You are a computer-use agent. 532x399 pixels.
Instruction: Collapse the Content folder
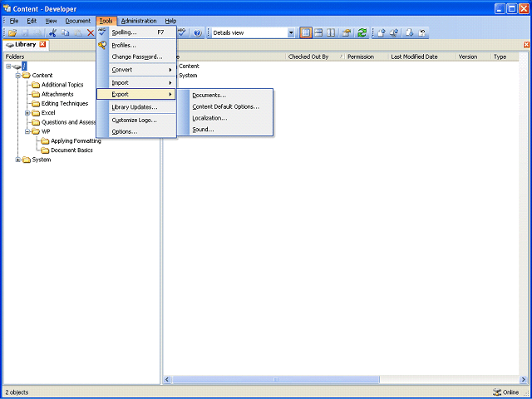click(18, 76)
